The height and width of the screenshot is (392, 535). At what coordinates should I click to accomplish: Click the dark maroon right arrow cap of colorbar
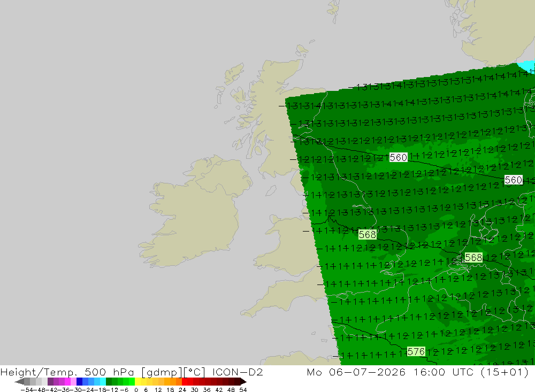coord(243,381)
